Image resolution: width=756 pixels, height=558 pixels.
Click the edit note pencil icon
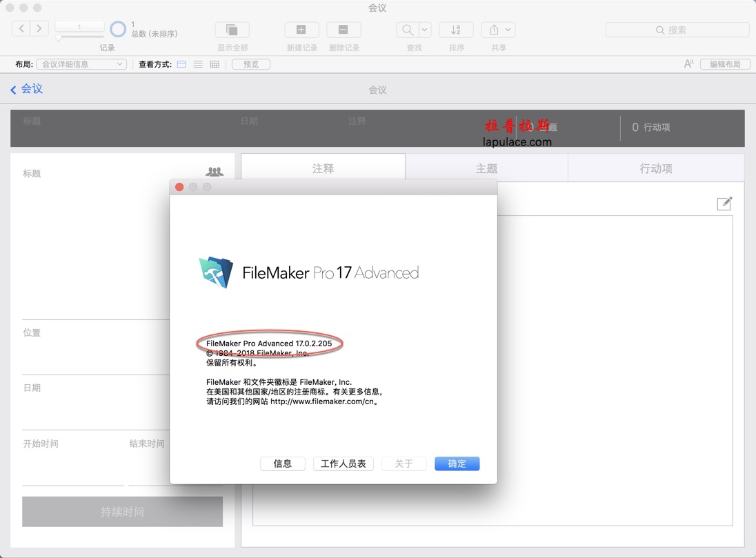coord(724,203)
